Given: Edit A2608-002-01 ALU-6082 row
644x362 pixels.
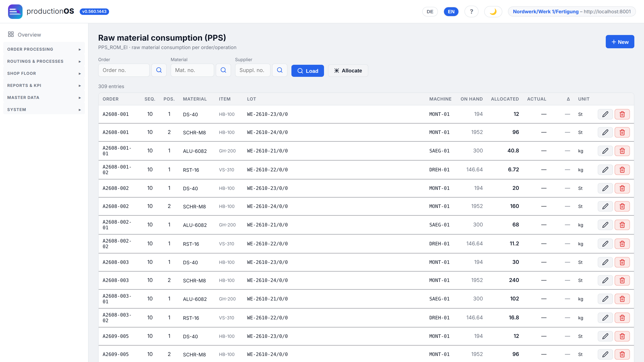Looking at the screenshot, I should tap(605, 225).
